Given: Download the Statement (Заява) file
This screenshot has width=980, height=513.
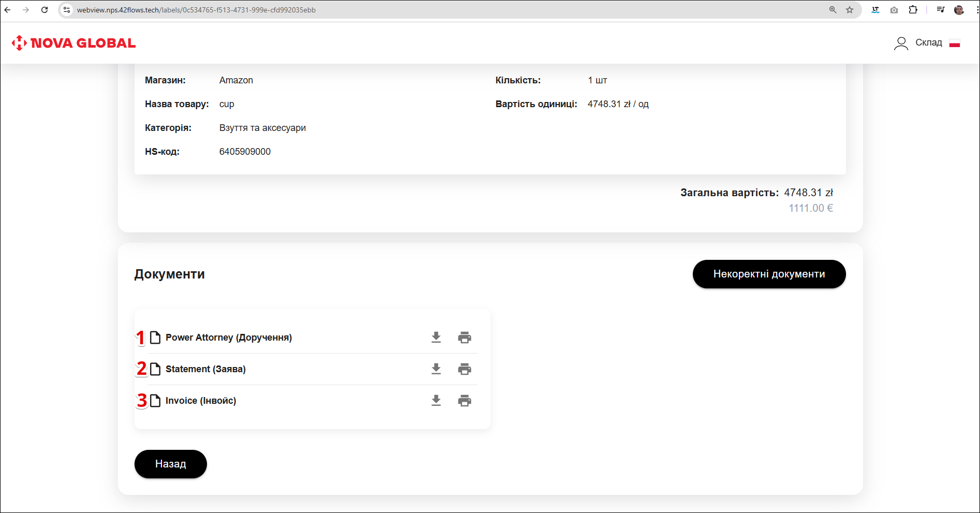Looking at the screenshot, I should pyautogui.click(x=436, y=369).
